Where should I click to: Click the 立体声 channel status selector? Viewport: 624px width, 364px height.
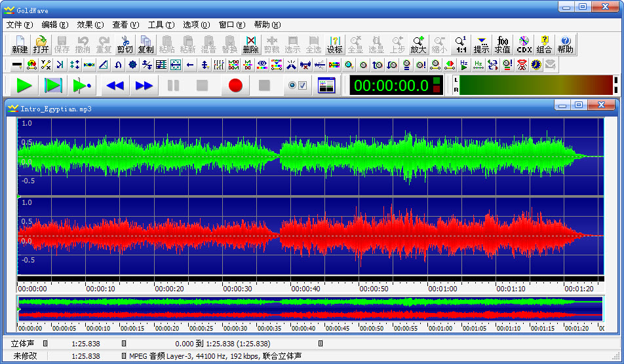tap(25, 343)
